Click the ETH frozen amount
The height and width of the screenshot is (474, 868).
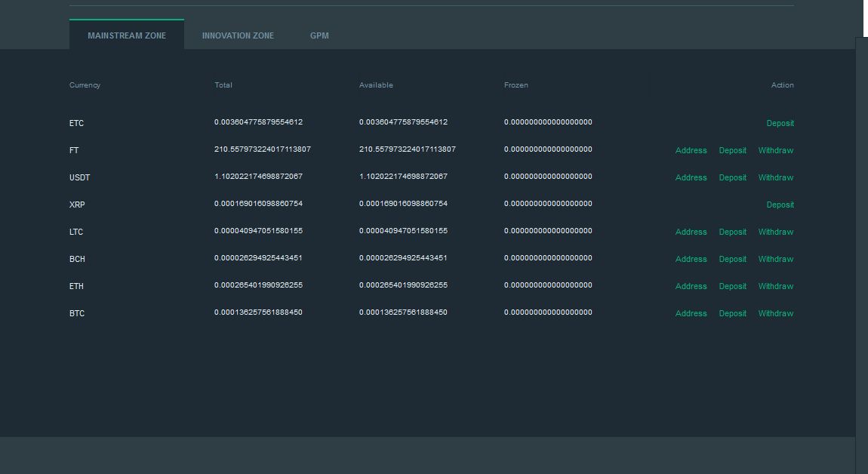(548, 285)
